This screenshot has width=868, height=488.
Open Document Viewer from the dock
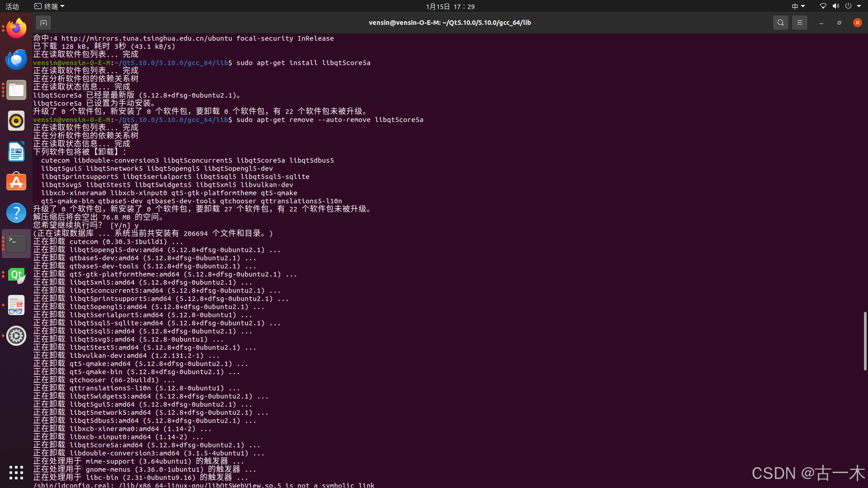coord(16,305)
